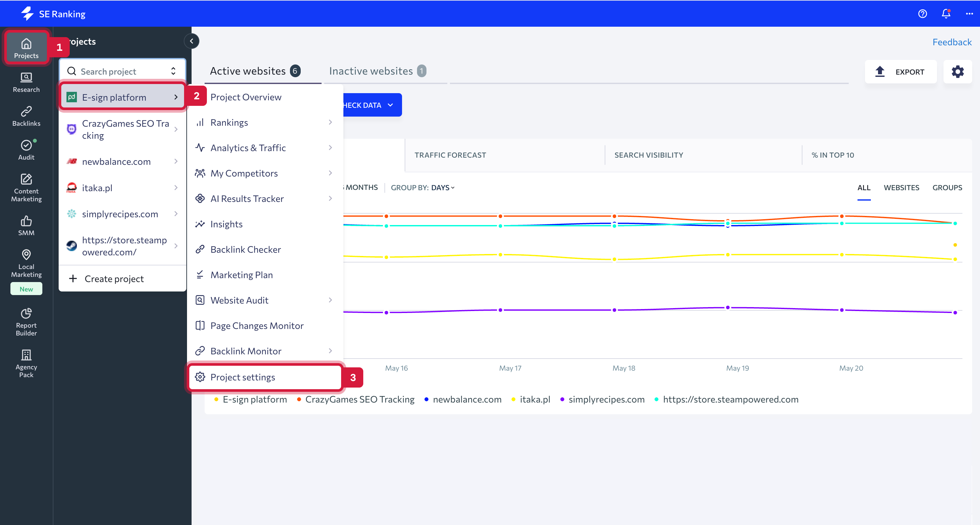Toggle the simplyrecipes.com legend series

click(x=606, y=400)
